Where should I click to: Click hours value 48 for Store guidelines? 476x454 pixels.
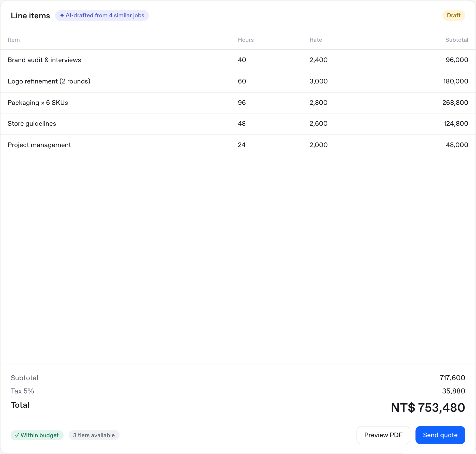(x=242, y=124)
